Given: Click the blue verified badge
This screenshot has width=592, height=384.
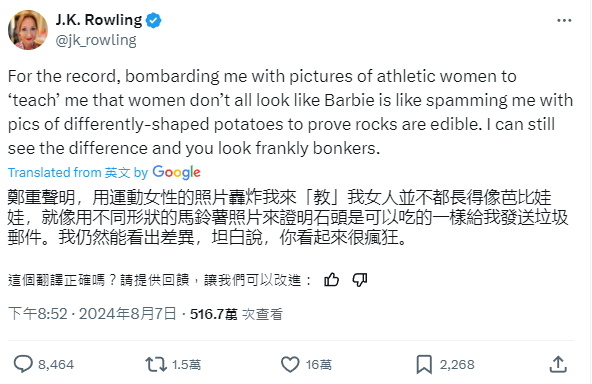Looking at the screenshot, I should (154, 20).
